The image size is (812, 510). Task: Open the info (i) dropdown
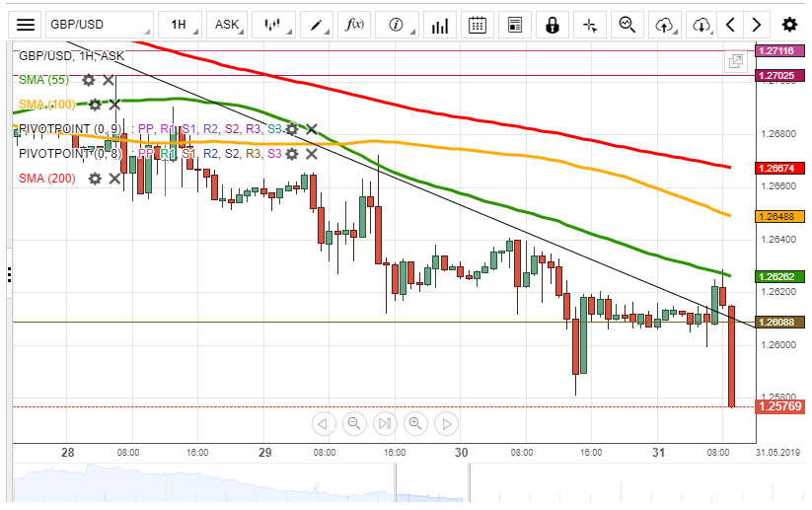click(x=397, y=25)
